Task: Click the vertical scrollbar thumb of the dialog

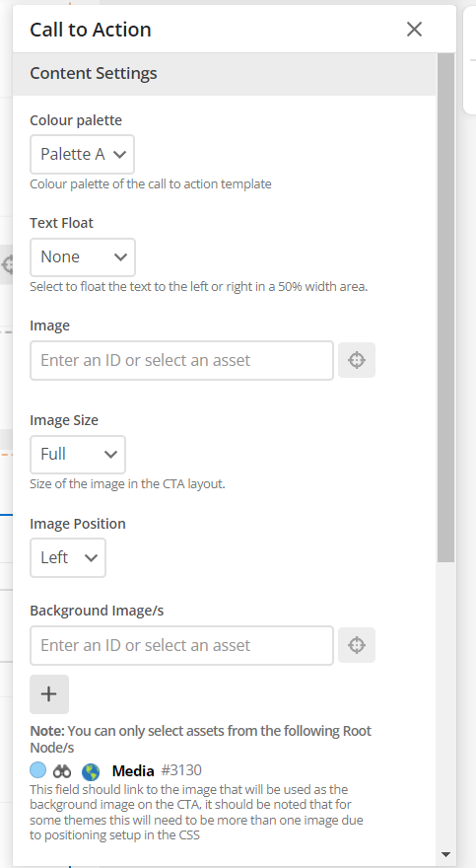Action: [x=445, y=308]
